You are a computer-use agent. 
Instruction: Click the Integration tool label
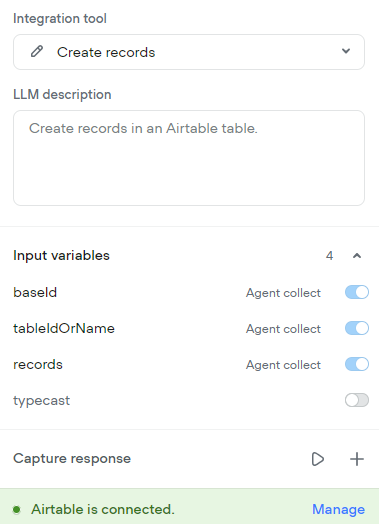60,18
